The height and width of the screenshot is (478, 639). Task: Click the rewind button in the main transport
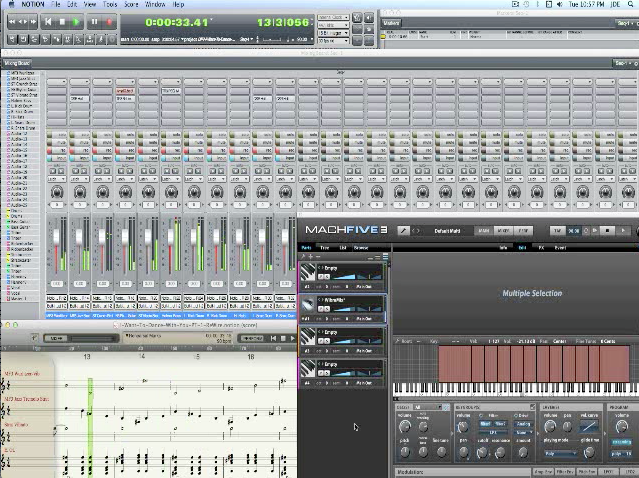point(12,22)
